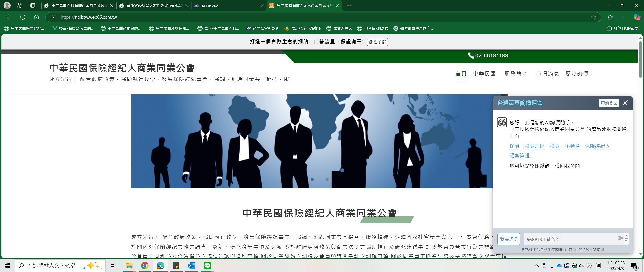Click the 前往了解 banner button
Viewport: 644px width, 272px height.
pyautogui.click(x=377, y=42)
